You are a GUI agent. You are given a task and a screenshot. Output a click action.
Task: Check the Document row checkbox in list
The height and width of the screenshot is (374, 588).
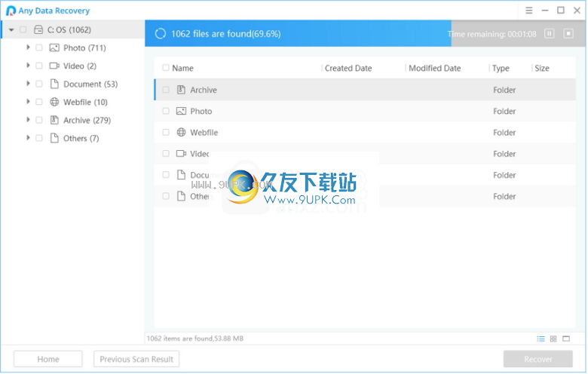pos(166,175)
